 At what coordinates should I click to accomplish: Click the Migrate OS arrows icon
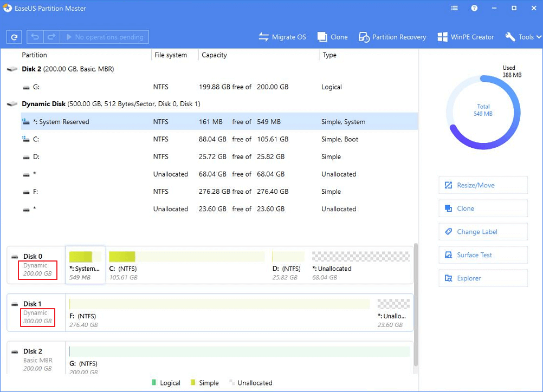263,37
